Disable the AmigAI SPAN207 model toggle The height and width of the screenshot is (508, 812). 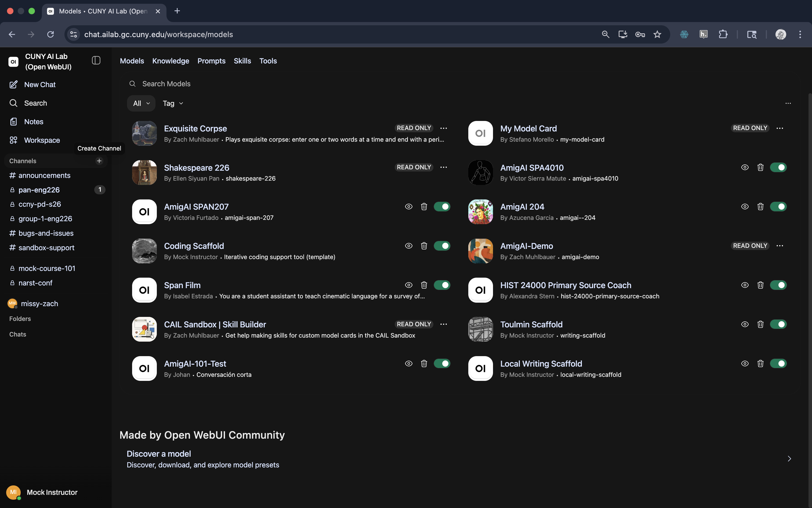(x=442, y=207)
